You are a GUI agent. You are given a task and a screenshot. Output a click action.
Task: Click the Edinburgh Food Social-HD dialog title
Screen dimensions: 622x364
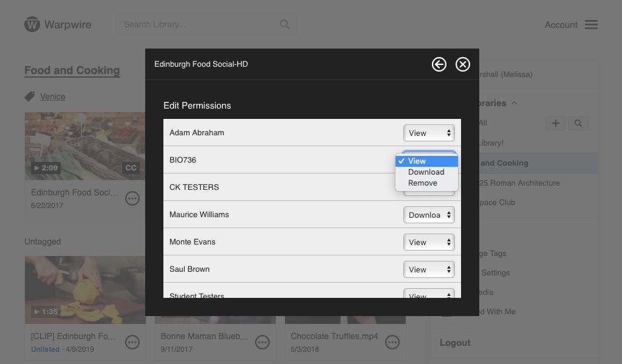[x=201, y=64]
